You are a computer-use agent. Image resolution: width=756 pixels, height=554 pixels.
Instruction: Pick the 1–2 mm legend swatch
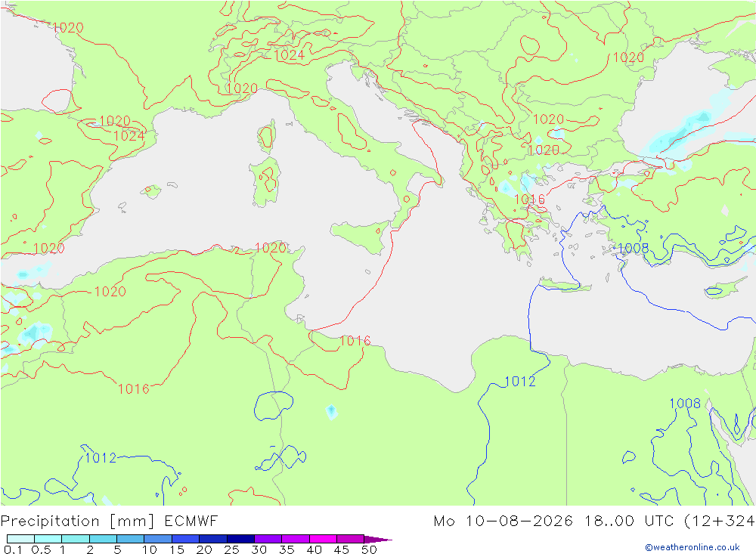point(76,539)
